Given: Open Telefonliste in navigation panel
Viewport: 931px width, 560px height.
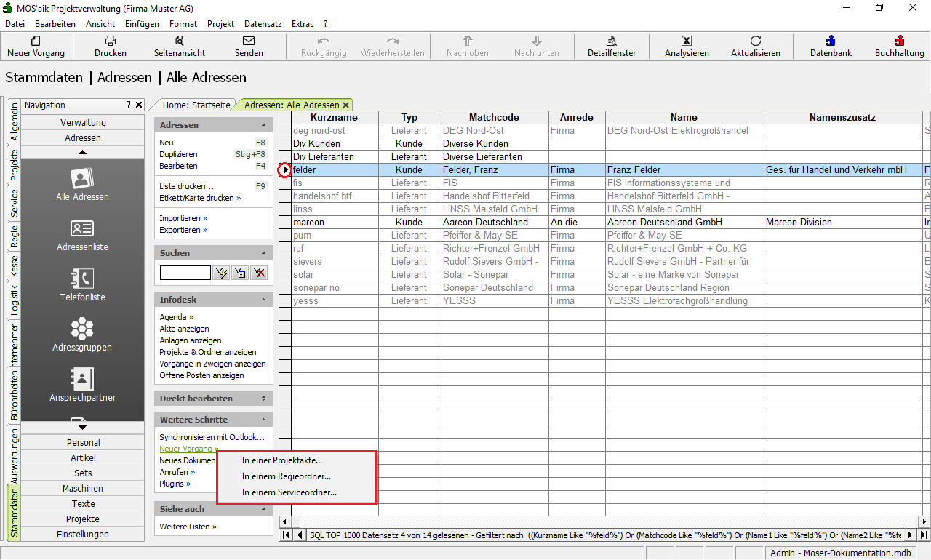Looking at the screenshot, I should pyautogui.click(x=82, y=284).
